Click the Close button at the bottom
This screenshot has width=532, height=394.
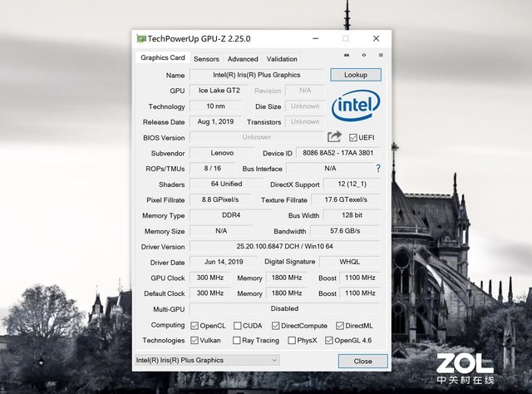click(x=362, y=361)
